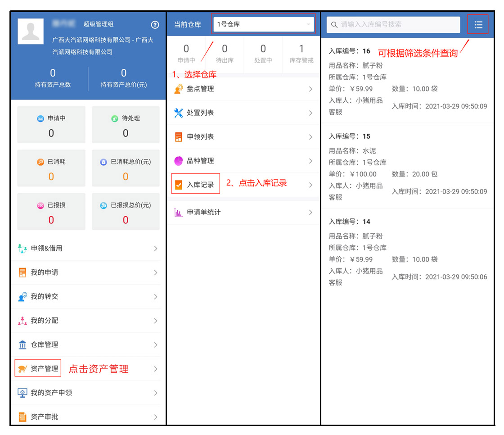Click 用品名称 水泥 text
This screenshot has width=504, height=435.
tap(352, 151)
